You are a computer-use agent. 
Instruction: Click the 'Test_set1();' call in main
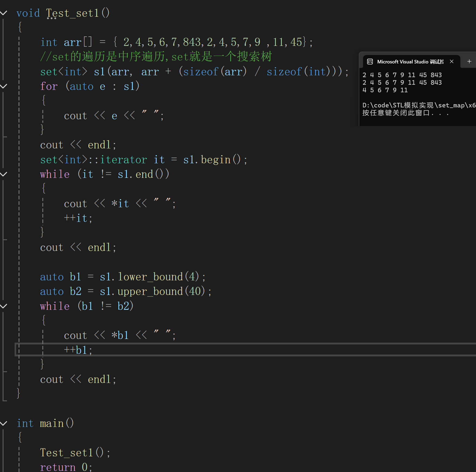[x=75, y=453]
